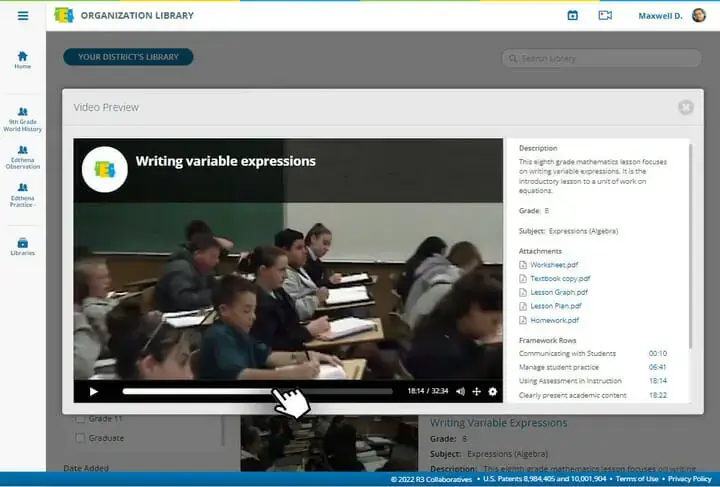Click the Textbook copy.pdf file icon

point(523,279)
